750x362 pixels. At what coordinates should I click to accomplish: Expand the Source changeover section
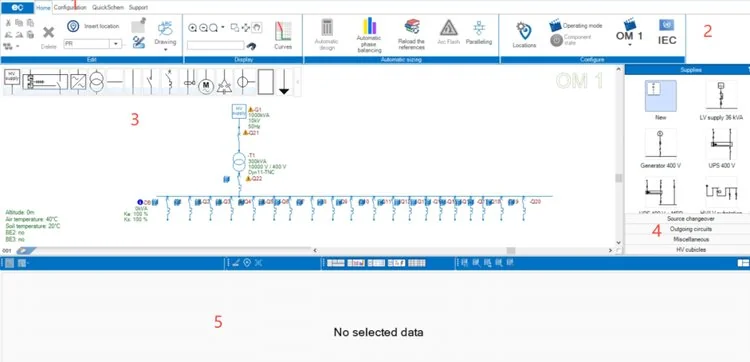point(691,219)
